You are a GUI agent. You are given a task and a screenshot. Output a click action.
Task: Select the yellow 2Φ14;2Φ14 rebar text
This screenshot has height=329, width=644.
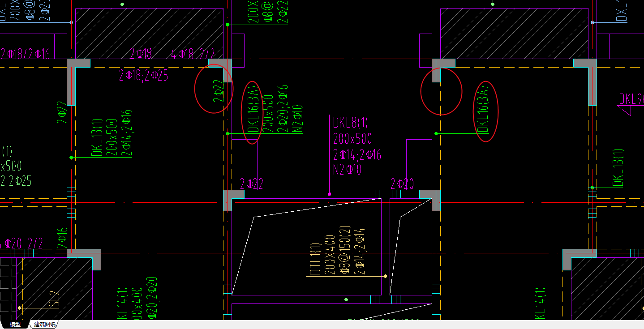[359, 251]
